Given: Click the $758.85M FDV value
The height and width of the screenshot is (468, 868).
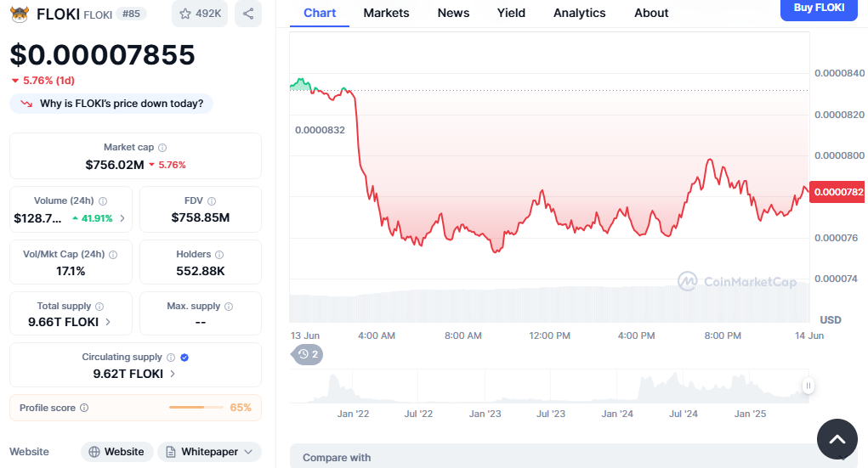Looking at the screenshot, I should pyautogui.click(x=201, y=218).
